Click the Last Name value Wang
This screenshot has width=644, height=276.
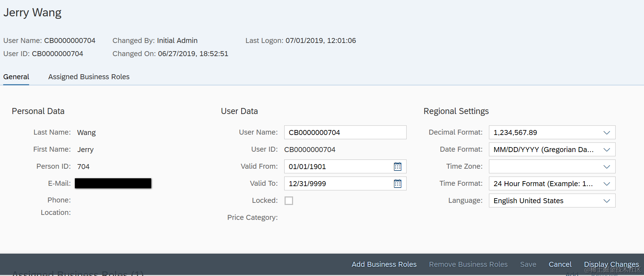86,132
